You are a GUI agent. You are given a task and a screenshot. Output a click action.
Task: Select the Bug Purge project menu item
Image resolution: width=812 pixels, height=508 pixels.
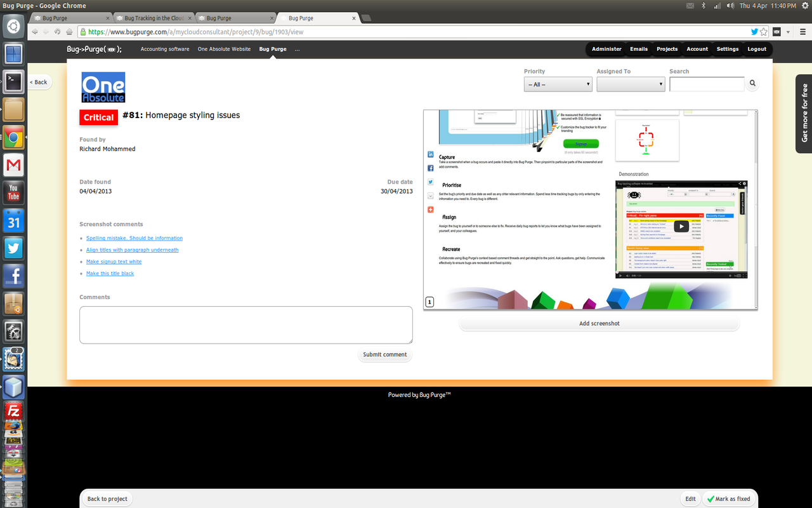coord(273,49)
